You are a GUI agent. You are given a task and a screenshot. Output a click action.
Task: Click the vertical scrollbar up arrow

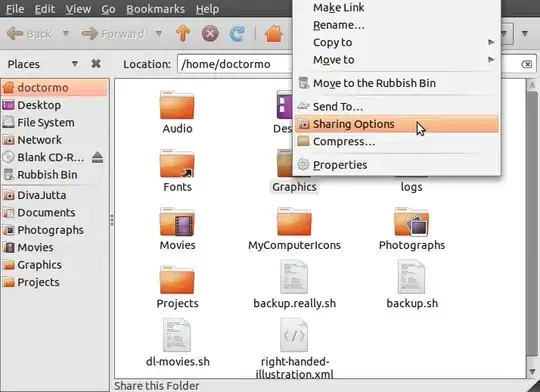tap(532, 84)
